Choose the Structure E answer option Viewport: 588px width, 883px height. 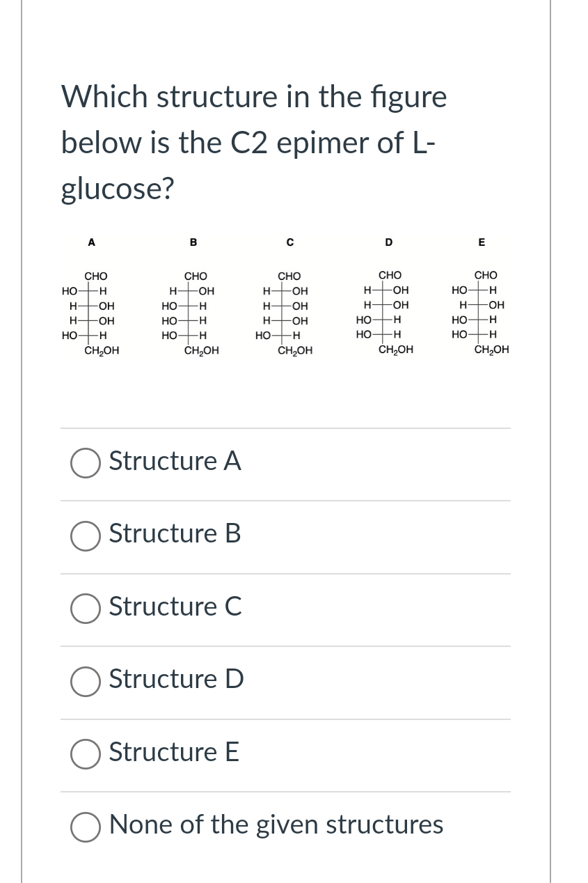click(x=85, y=754)
